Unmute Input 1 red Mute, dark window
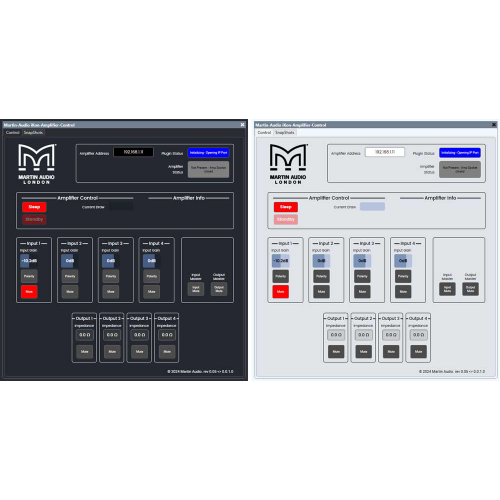 pyautogui.click(x=29, y=292)
